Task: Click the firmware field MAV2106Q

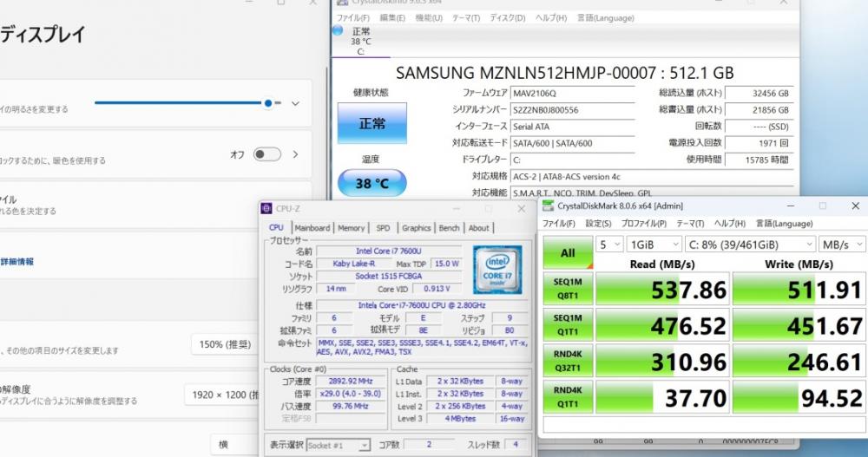Action: (572, 94)
